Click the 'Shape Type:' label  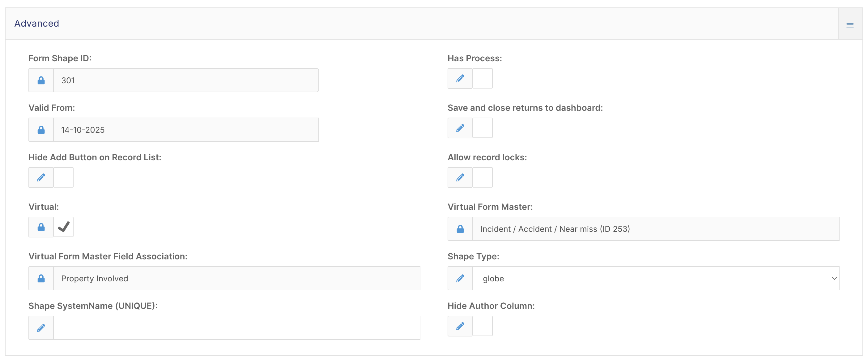pos(474,256)
